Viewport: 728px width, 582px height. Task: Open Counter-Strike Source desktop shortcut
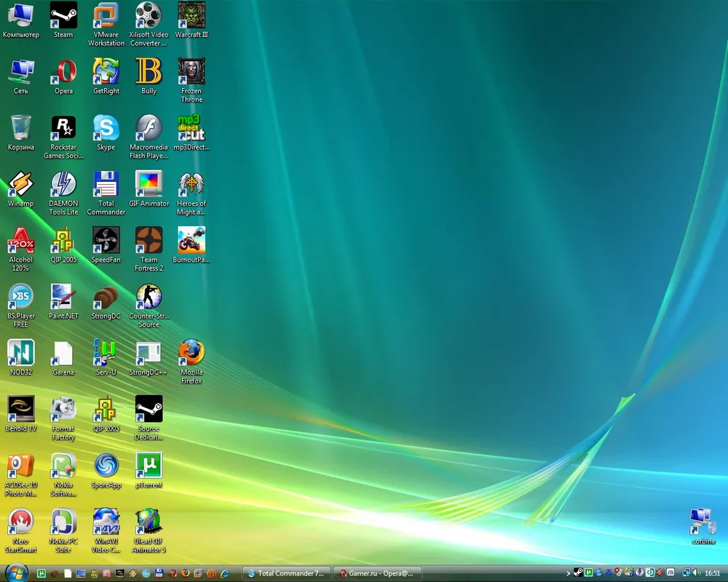coord(149,298)
